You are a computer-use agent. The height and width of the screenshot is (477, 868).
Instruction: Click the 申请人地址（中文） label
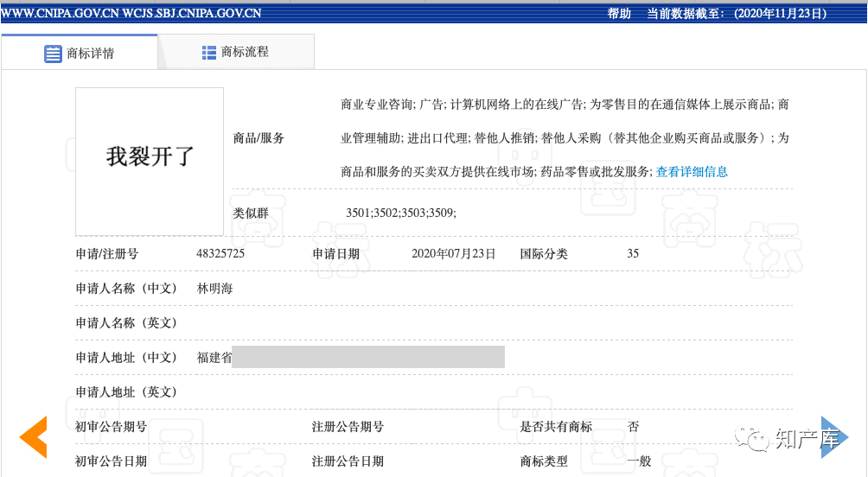pos(126,358)
